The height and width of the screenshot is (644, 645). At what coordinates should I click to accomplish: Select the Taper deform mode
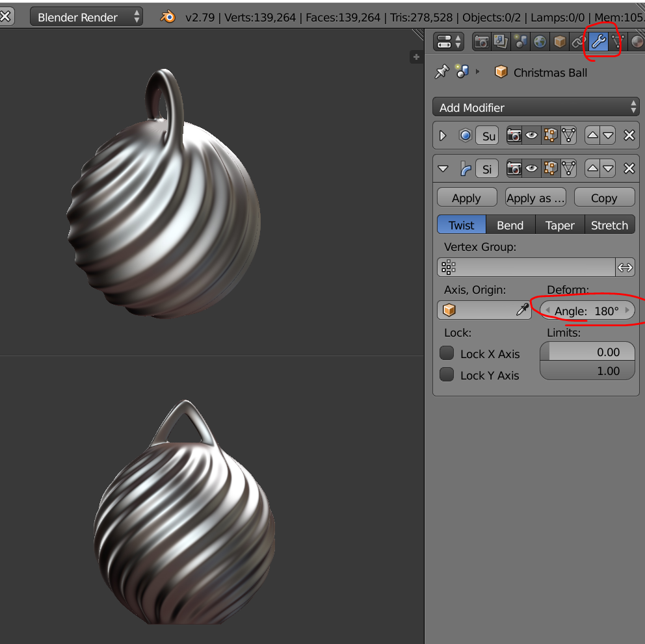[560, 225]
